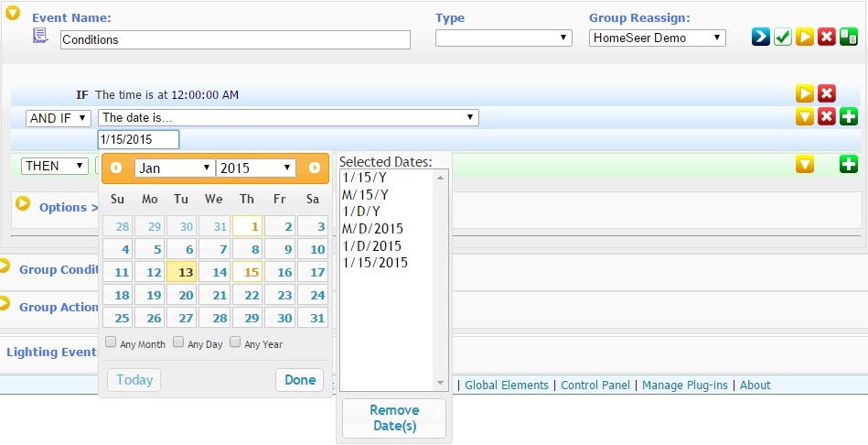
Task: Click the Done button in calendar
Action: tap(299, 380)
